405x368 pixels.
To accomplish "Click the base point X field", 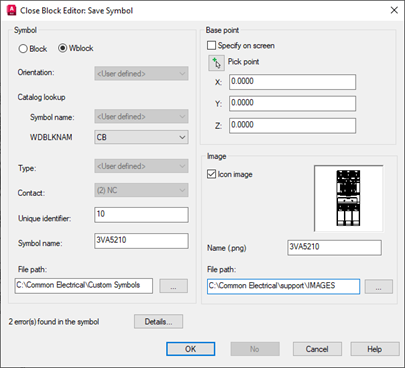I will point(292,82).
